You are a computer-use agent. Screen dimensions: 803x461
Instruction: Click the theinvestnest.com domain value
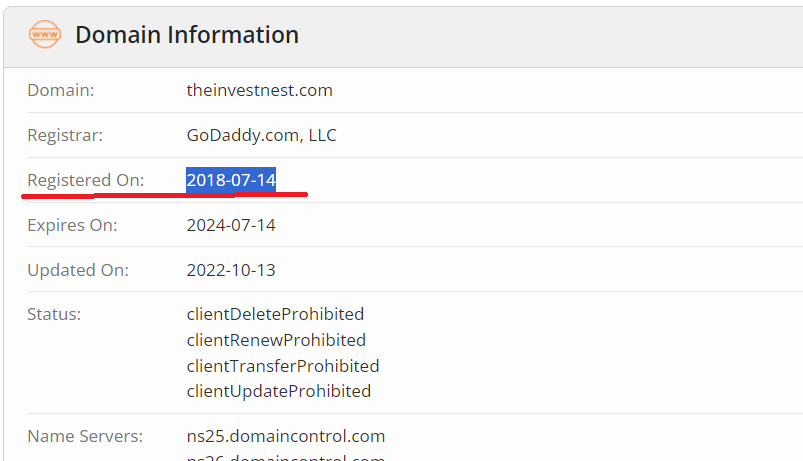click(259, 90)
